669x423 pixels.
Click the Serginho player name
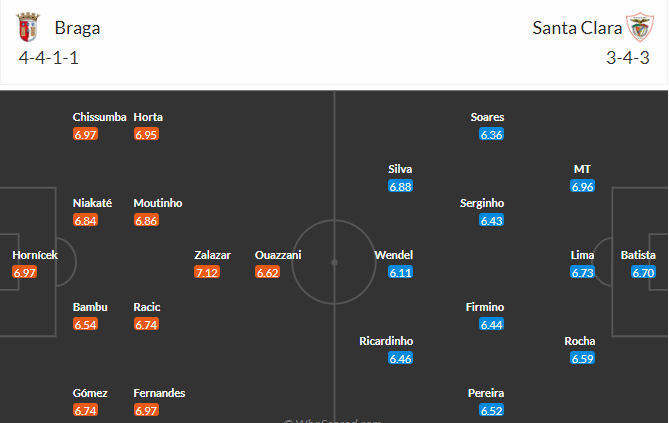click(x=482, y=203)
